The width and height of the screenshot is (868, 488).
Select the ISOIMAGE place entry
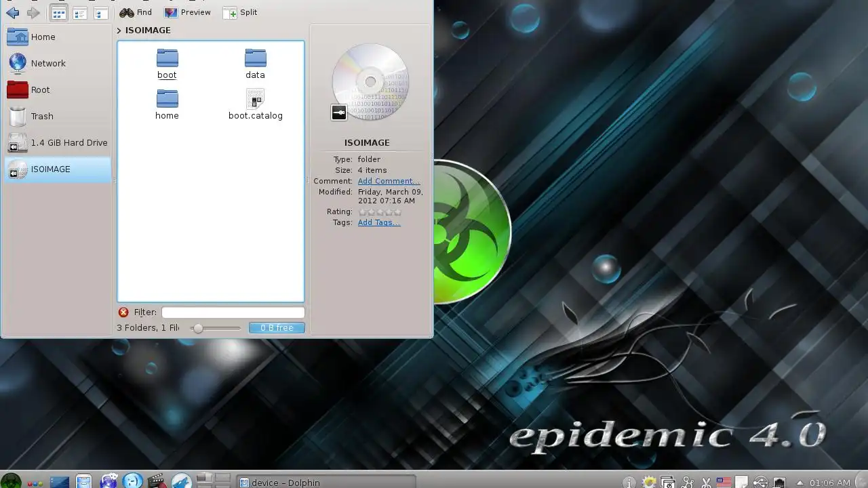tap(58, 169)
